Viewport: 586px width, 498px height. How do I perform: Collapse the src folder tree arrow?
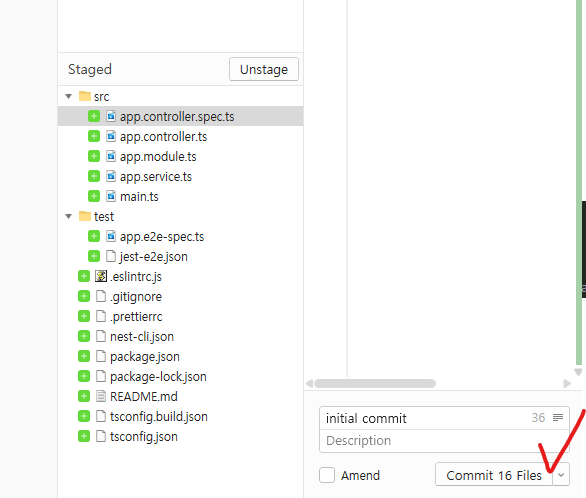coord(68,96)
